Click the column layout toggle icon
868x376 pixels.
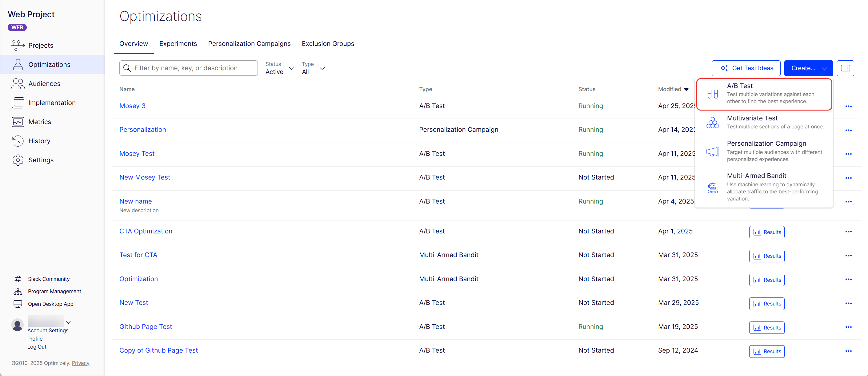845,68
